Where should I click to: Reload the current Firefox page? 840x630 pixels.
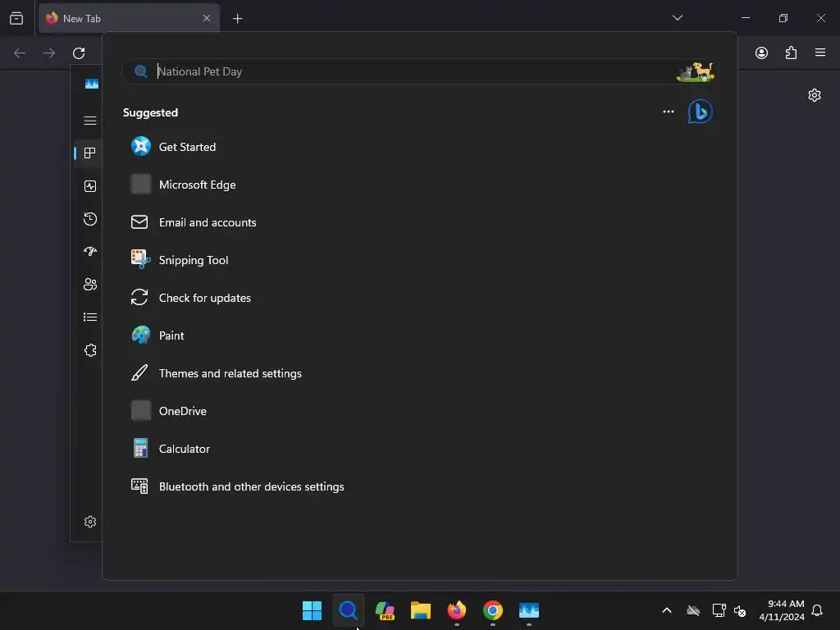(x=79, y=53)
